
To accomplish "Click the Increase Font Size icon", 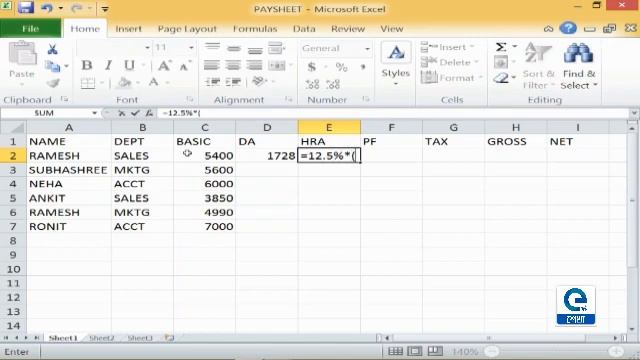I will pos(164,65).
